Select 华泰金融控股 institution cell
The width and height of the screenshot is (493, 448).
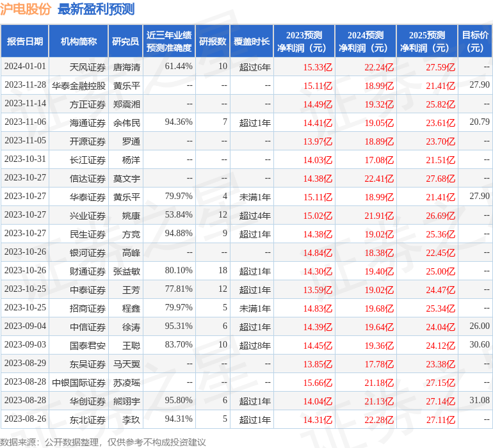click(79, 86)
